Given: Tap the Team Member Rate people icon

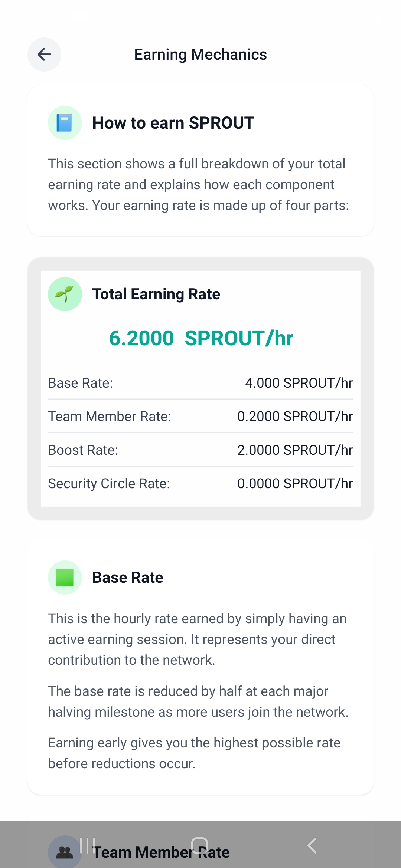Looking at the screenshot, I should point(65,852).
